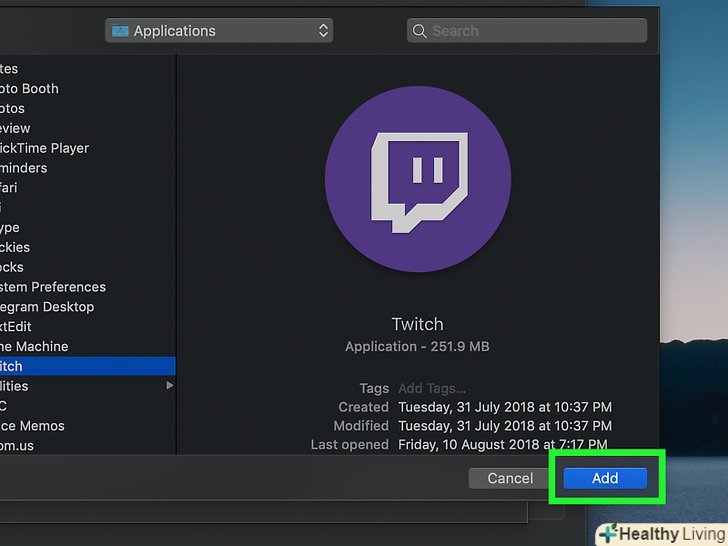The width and height of the screenshot is (728, 546).
Task: Select Reminders in the list
Action: (x=88, y=168)
